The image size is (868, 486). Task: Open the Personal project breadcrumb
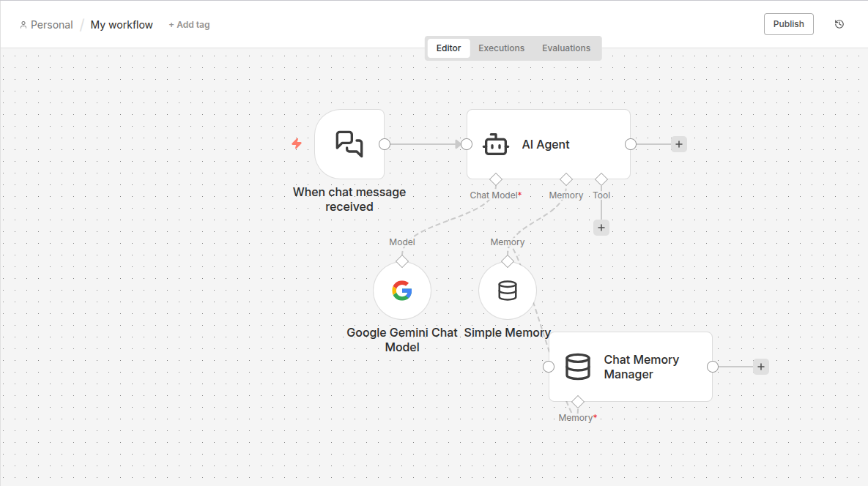pyautogui.click(x=51, y=25)
